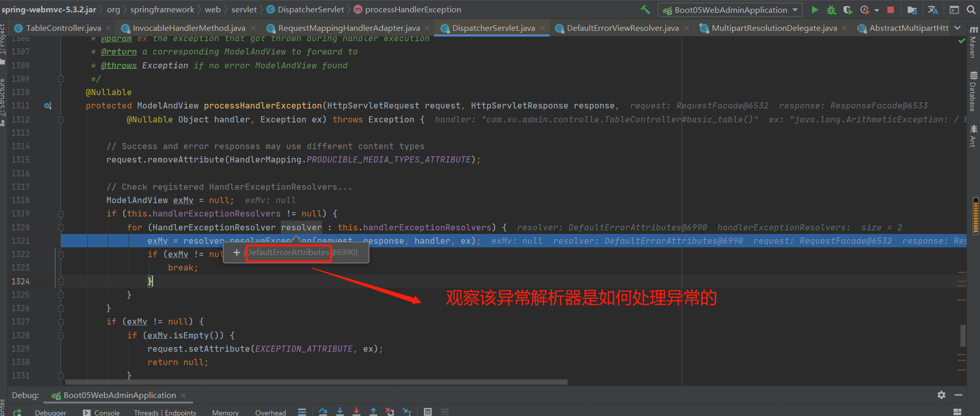Open the Threads | Endpoints tab
The image size is (980, 416).
[x=165, y=412]
